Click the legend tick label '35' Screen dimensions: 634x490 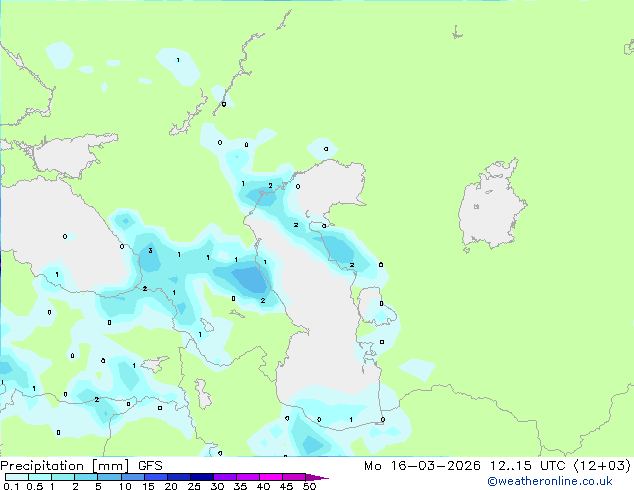240,486
